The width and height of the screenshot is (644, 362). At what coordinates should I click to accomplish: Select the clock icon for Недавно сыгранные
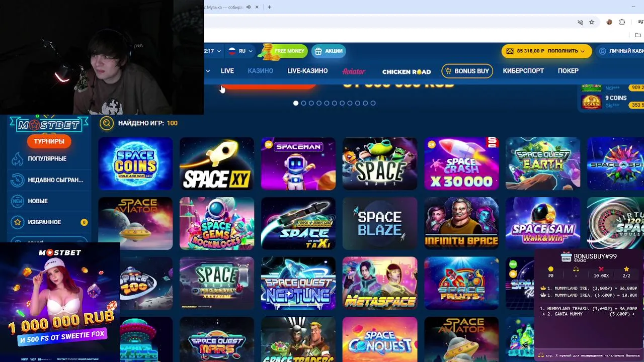(18, 180)
